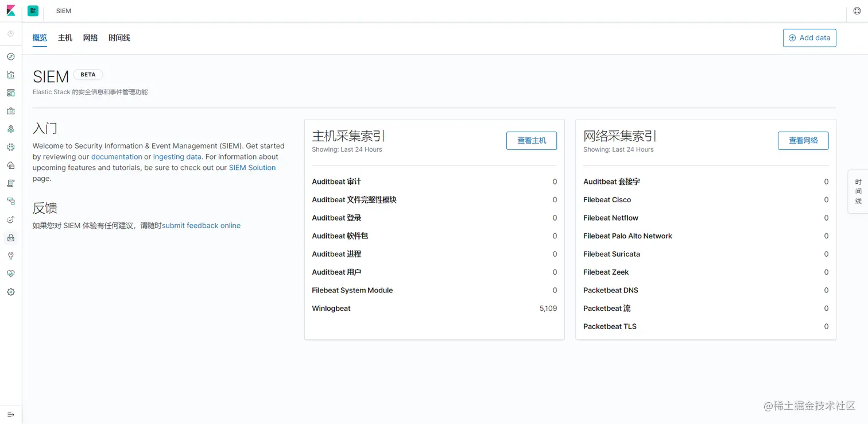Viewport: 868px width, 424px height.
Task: Open Machine Learning from the sidebar
Action: [10, 147]
